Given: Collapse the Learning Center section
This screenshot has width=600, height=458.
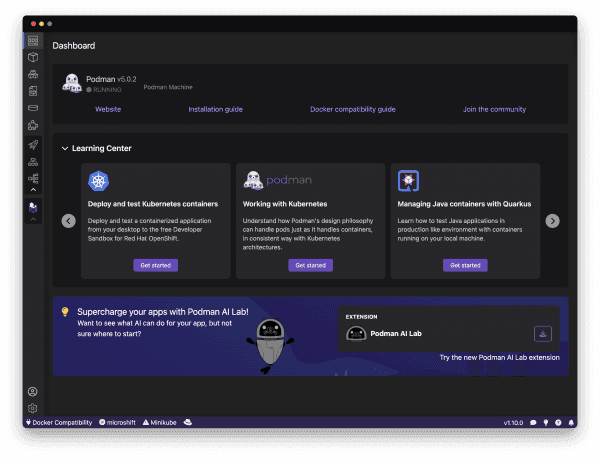Looking at the screenshot, I should tap(65, 148).
